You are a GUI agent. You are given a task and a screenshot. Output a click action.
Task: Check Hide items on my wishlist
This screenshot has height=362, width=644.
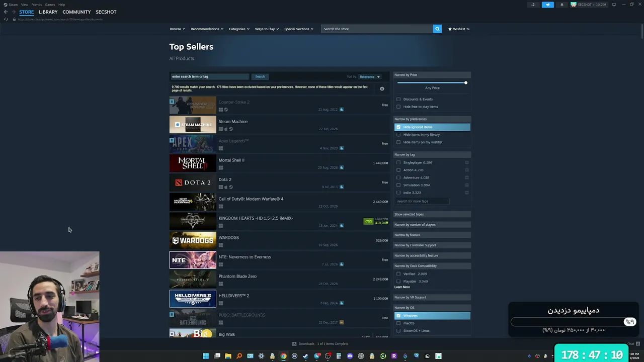coord(398,142)
